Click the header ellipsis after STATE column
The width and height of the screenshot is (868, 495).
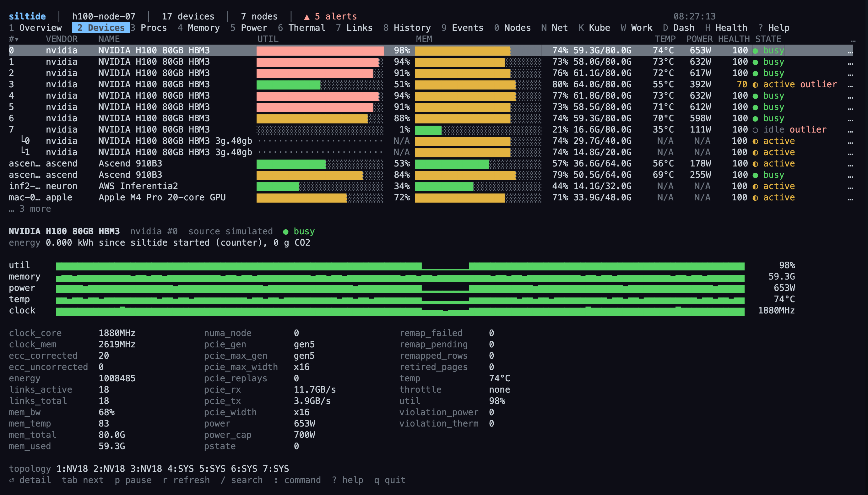[853, 41]
